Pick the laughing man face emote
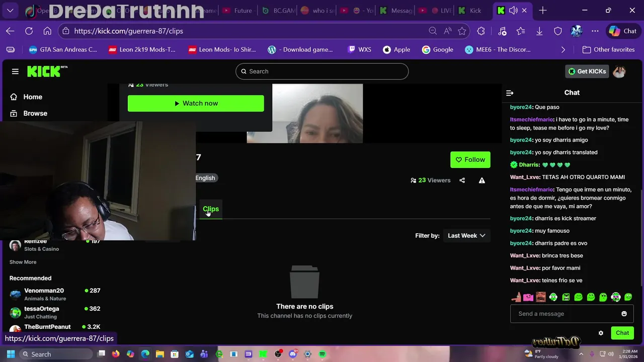This screenshot has height=362, width=644. point(540,297)
